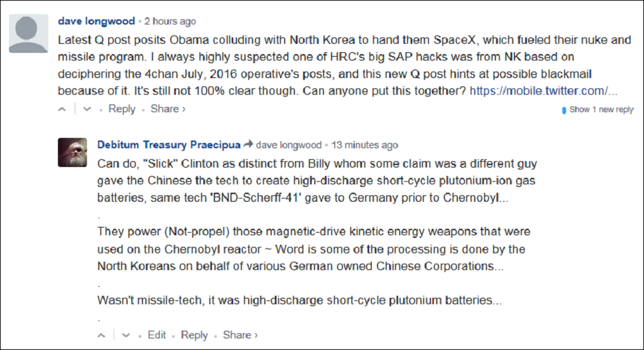This screenshot has width=644, height=350.
Task: Edit the Debitum Treasury Praecipua reply
Action: 156,335
